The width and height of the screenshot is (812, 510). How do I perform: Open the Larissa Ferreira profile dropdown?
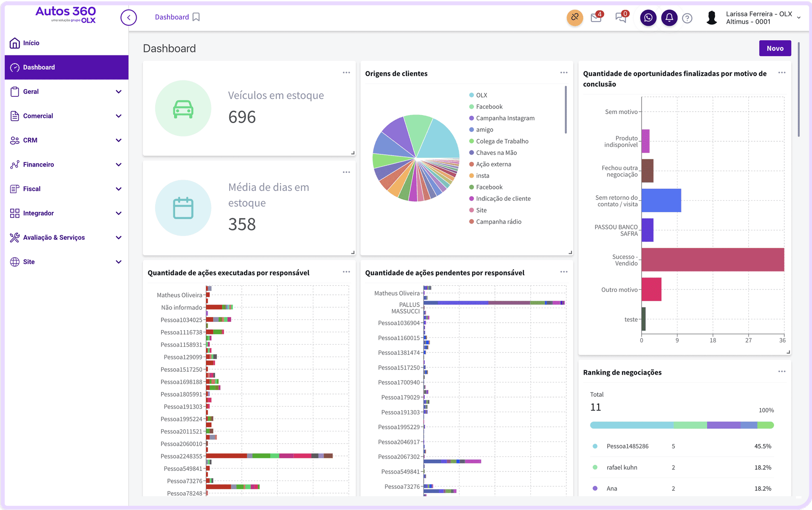tap(759, 18)
